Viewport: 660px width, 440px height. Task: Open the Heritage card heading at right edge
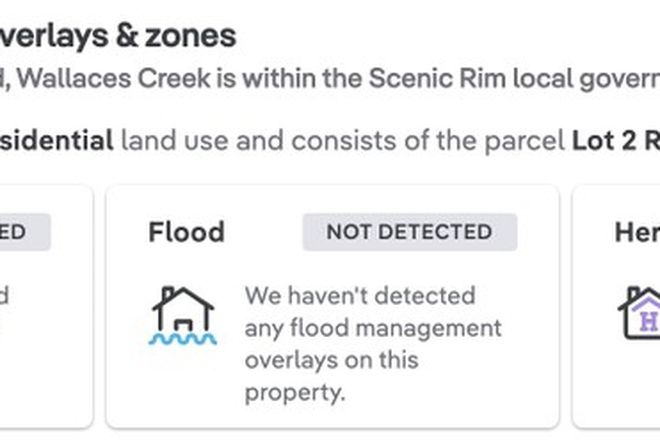pyautogui.click(x=637, y=232)
